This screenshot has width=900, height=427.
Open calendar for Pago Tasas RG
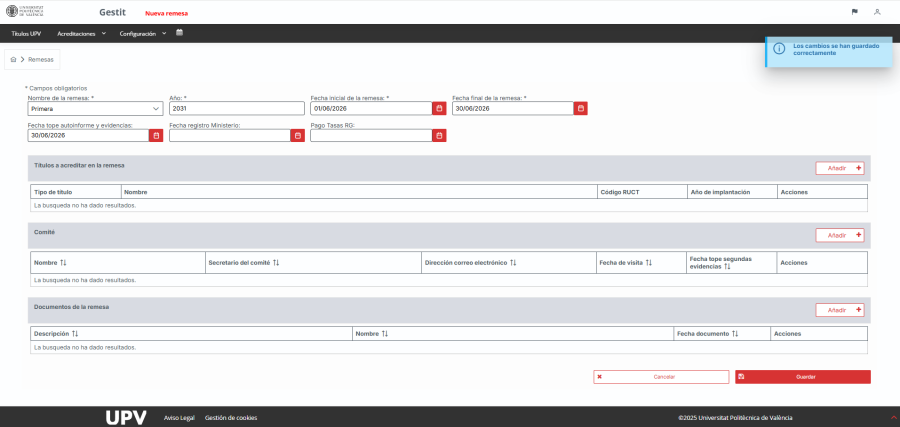pyautogui.click(x=439, y=135)
